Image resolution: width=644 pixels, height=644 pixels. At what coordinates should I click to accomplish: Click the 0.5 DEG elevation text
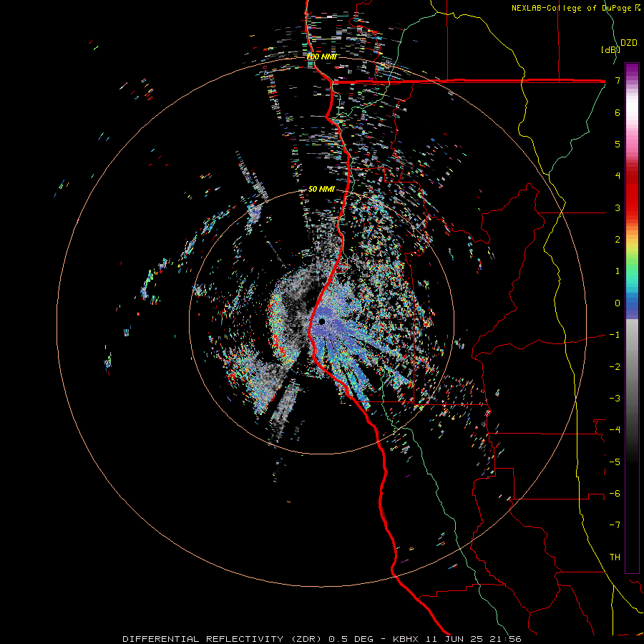click(351, 639)
